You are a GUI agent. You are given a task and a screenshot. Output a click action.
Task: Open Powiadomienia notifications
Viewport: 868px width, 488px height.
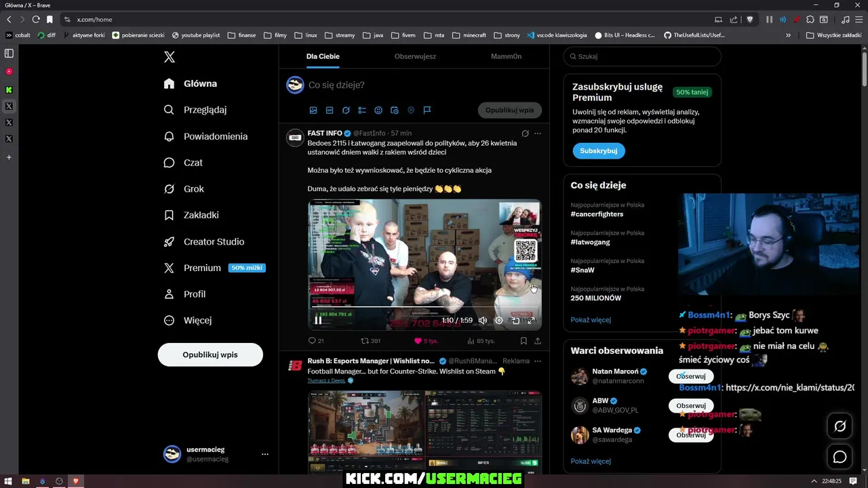205,136
